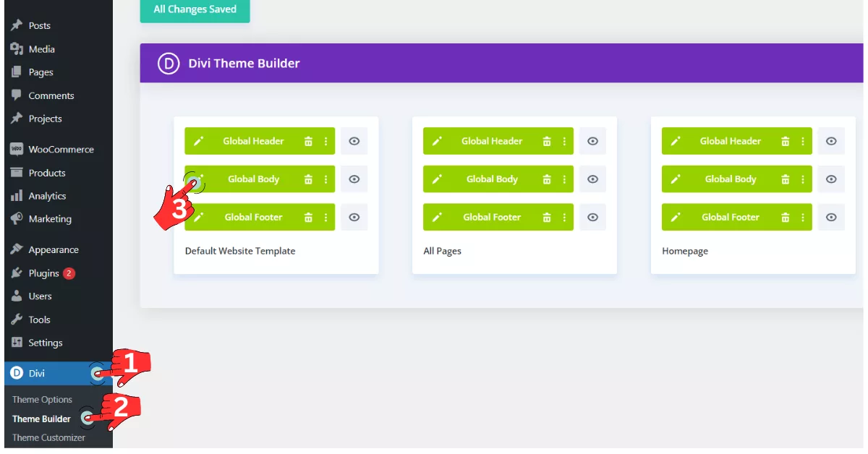
Task: Open Global Body options in Default Website Template
Action: 325,179
